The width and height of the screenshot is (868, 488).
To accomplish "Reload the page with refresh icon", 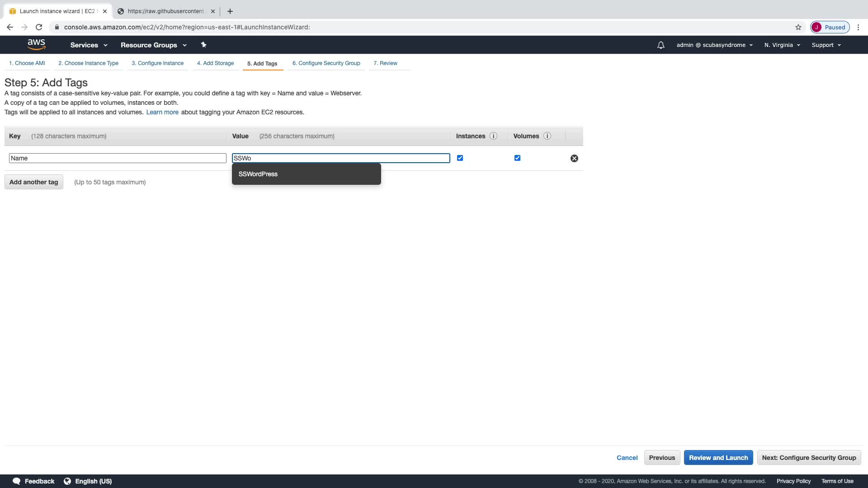I will (x=39, y=27).
